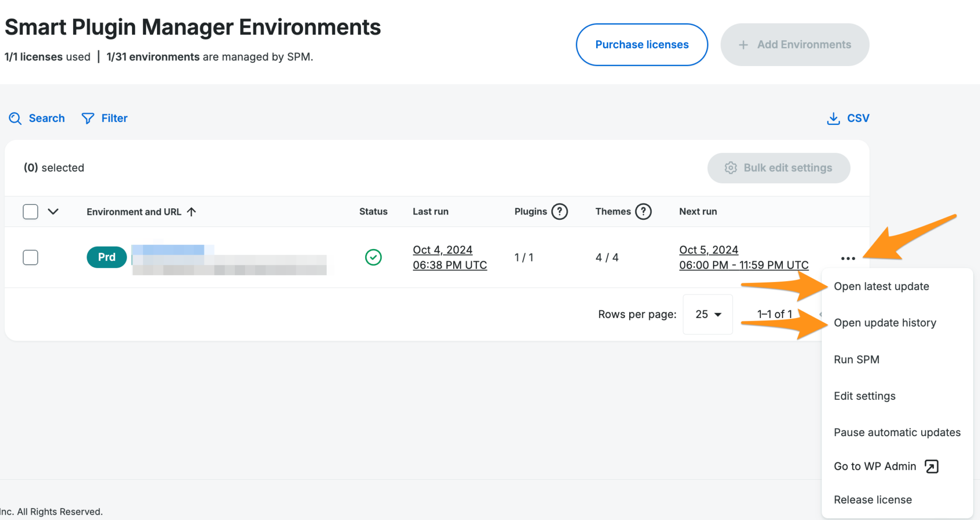
Task: Select Open latest update from the menu
Action: pyautogui.click(x=881, y=286)
